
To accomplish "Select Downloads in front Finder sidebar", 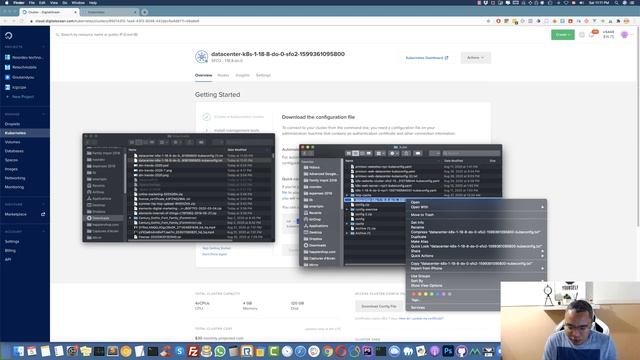I will point(317,245).
